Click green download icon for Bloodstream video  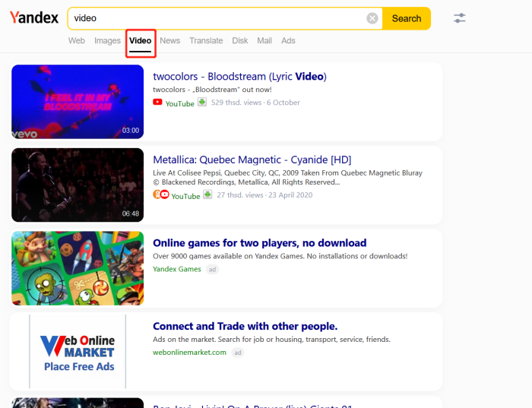pos(202,102)
